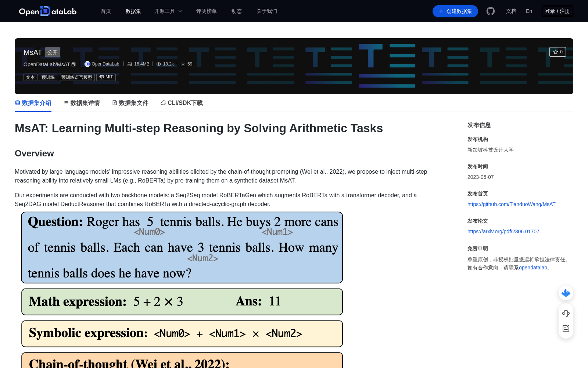Open 数据集 in top navigation
Viewport: 588px width, 368px height.
[133, 11]
